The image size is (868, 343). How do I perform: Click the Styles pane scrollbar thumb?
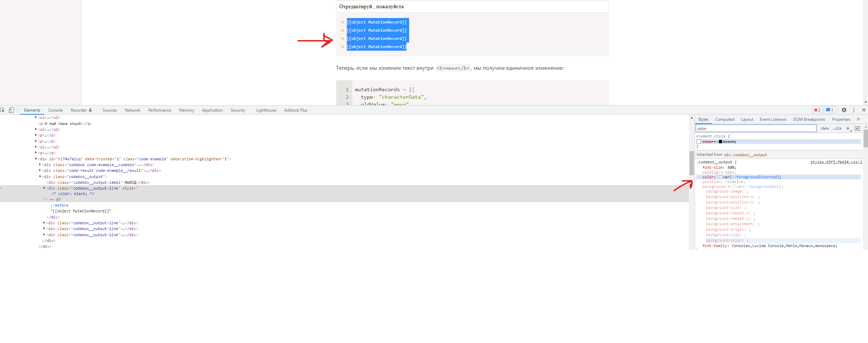[x=866, y=138]
